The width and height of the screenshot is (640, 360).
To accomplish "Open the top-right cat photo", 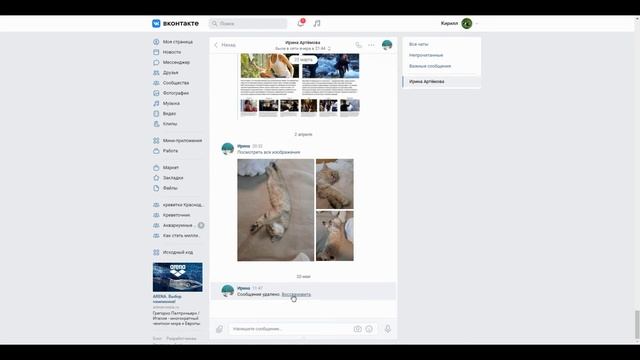I will (335, 184).
